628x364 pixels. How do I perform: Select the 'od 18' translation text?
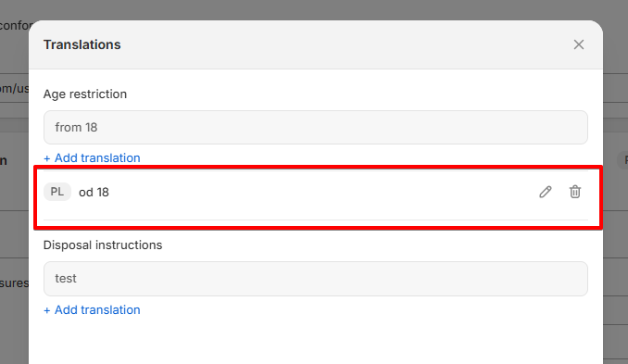[94, 193]
